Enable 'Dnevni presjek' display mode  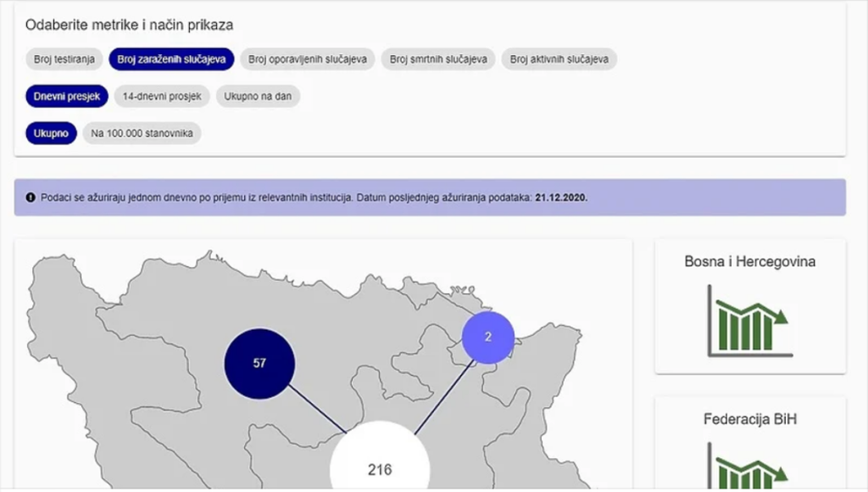(67, 97)
